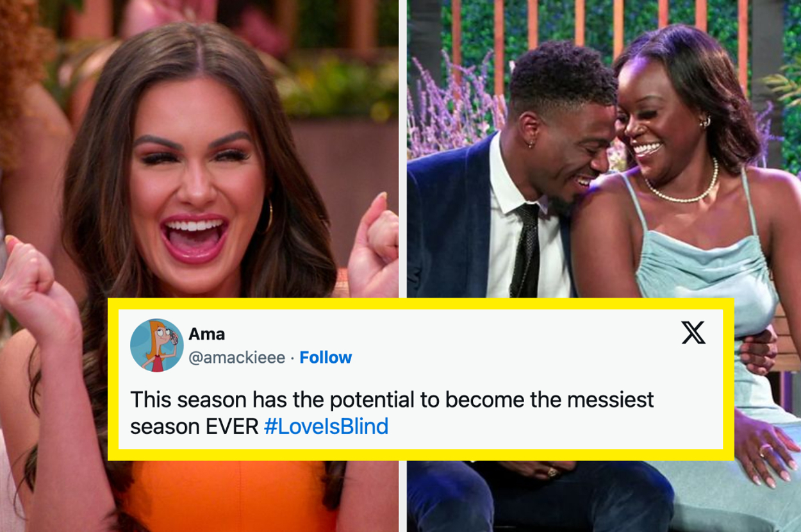Click the X logo on the tweet card
This screenshot has width=801, height=532.
[693, 333]
